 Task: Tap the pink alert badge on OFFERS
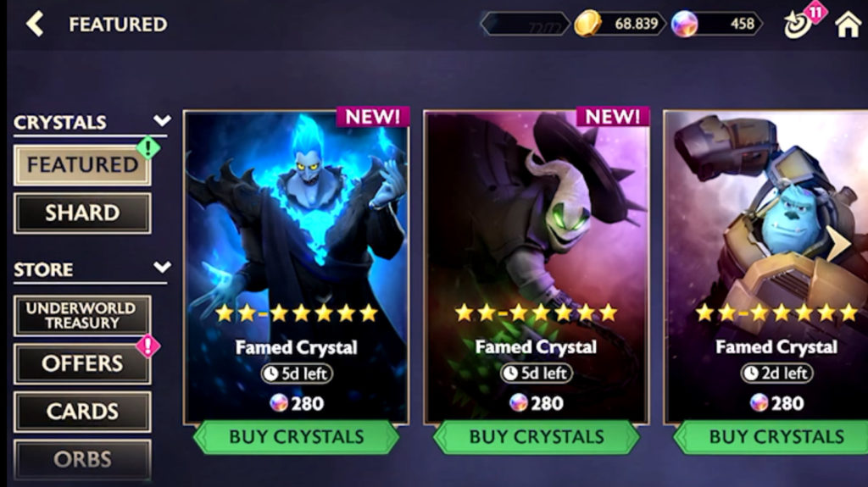(x=147, y=346)
